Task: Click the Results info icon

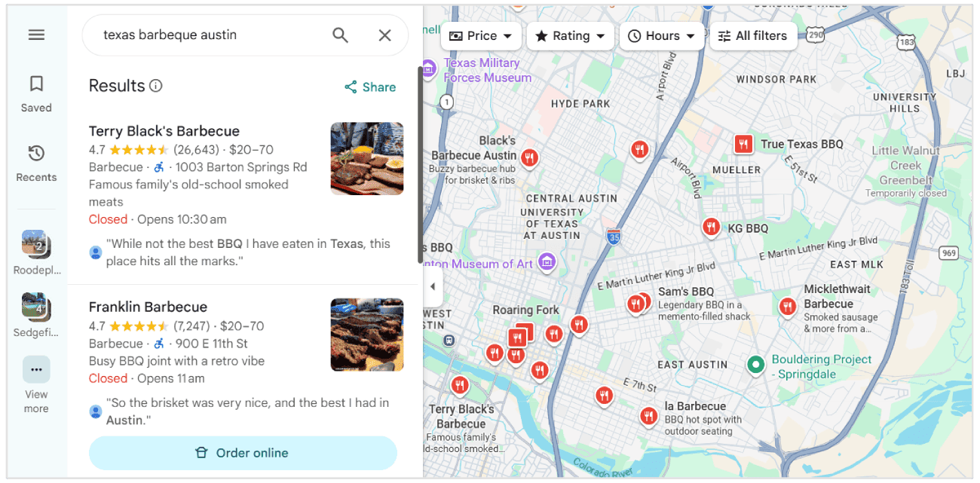Action: click(x=156, y=86)
